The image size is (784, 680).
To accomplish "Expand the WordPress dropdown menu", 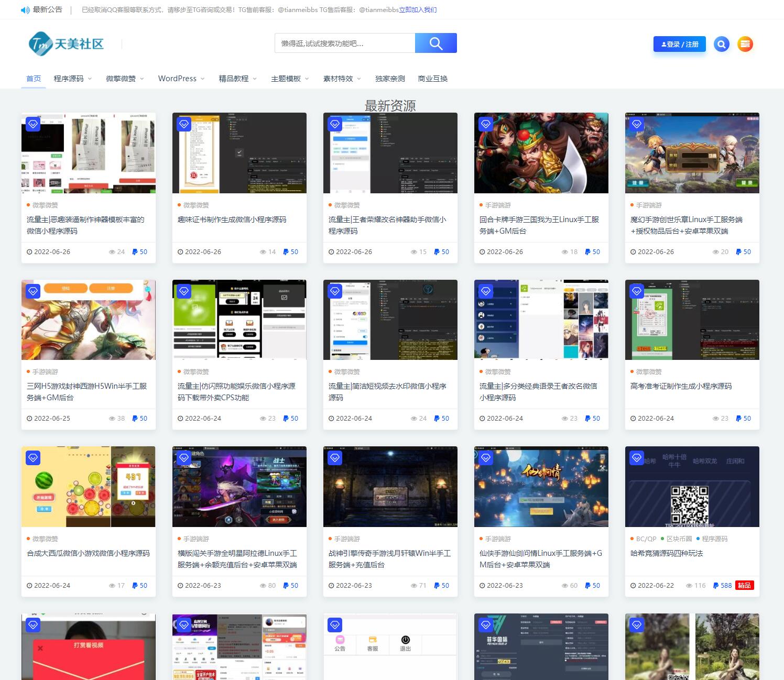I will [x=181, y=79].
